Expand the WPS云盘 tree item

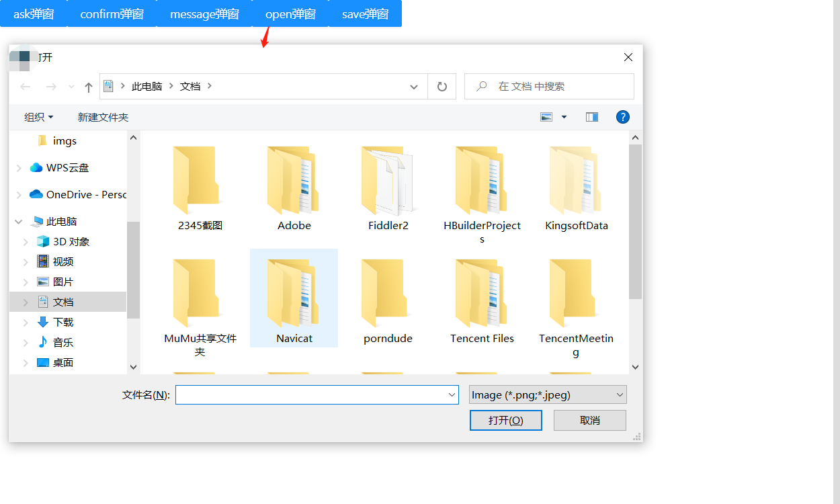click(18, 167)
